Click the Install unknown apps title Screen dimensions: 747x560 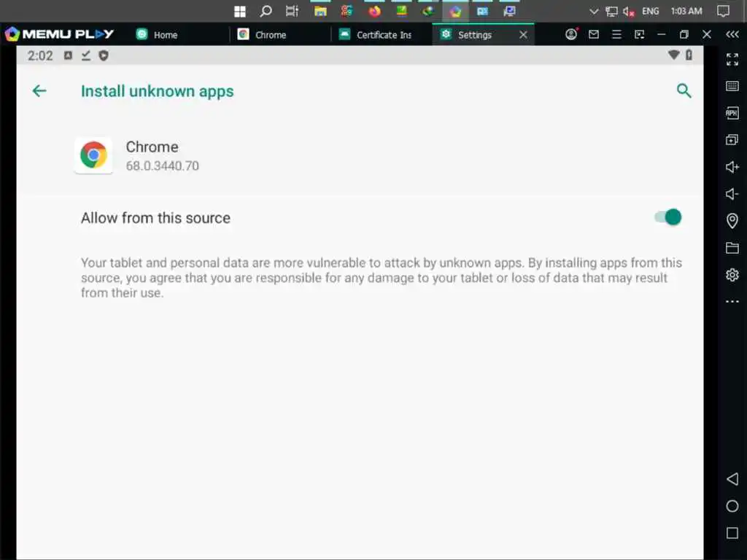pos(158,91)
